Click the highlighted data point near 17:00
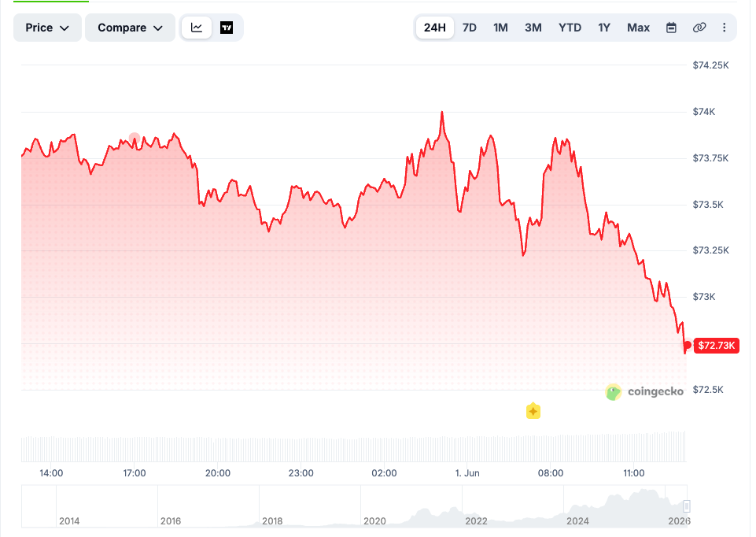The width and height of the screenshot is (756, 537). pos(135,139)
